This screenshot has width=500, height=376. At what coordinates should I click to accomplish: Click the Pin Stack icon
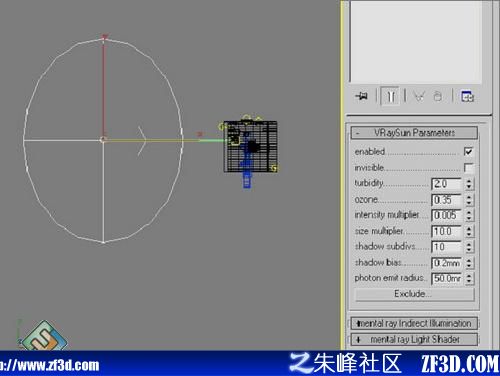pyautogui.click(x=361, y=96)
